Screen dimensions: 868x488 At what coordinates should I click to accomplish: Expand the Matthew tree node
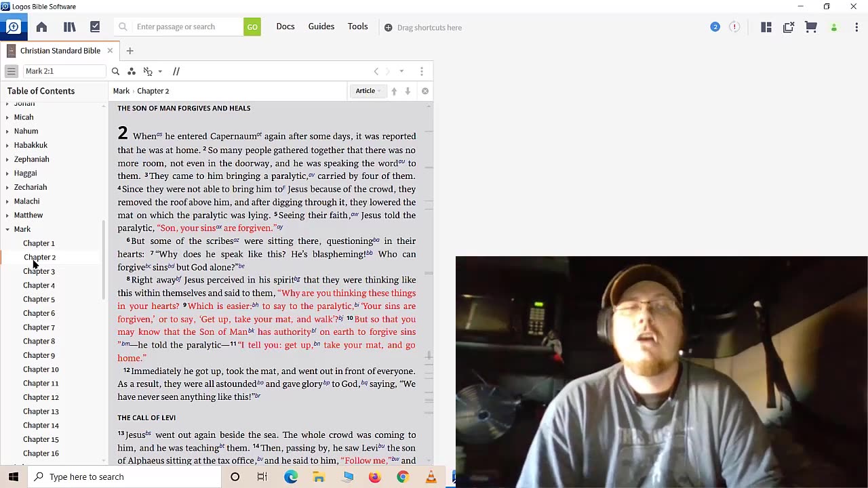(7, 216)
